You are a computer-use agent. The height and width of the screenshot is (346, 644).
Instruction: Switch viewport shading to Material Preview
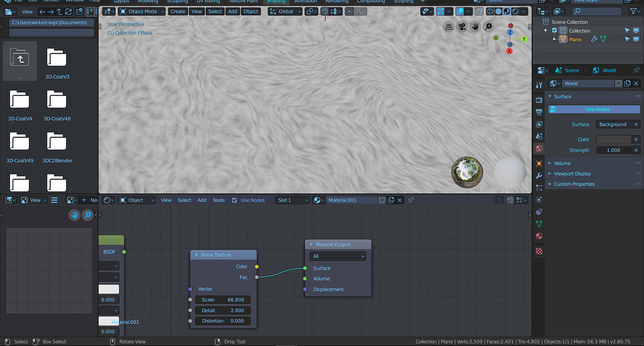[x=507, y=11]
